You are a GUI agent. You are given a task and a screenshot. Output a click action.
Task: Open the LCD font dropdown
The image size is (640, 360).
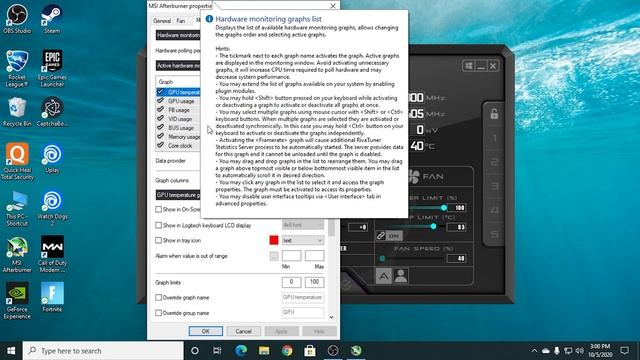coord(303,225)
